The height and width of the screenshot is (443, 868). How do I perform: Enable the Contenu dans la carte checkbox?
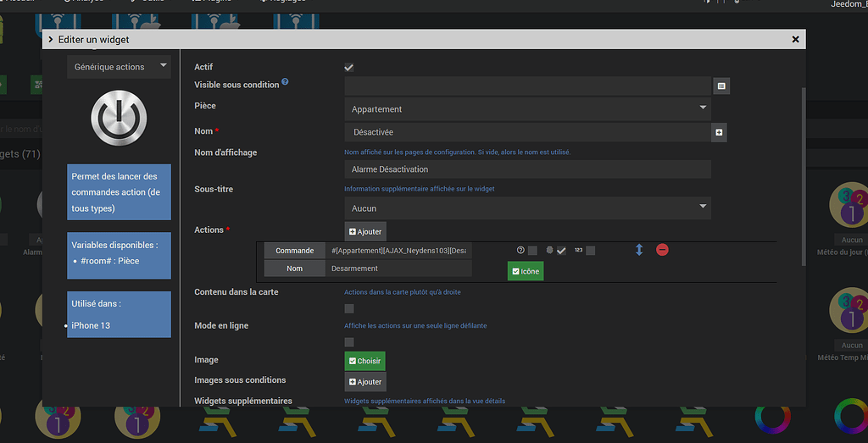click(348, 308)
